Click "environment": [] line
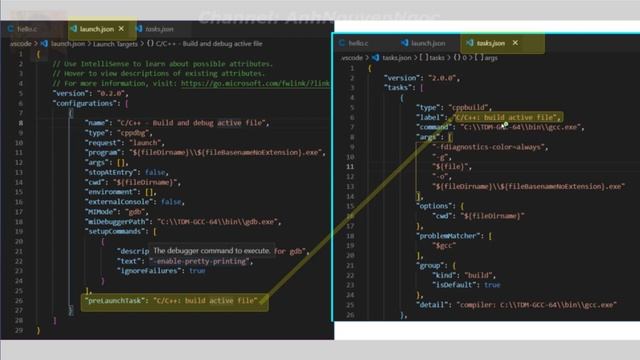 [120, 192]
